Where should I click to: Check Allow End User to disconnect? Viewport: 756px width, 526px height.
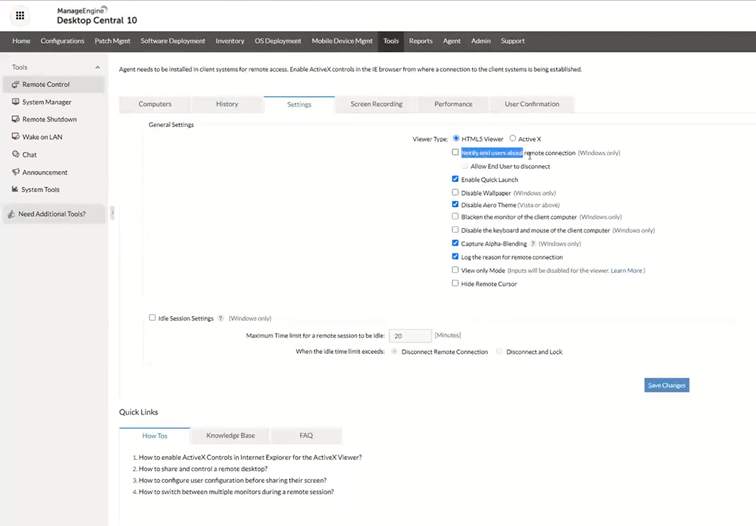tap(465, 166)
